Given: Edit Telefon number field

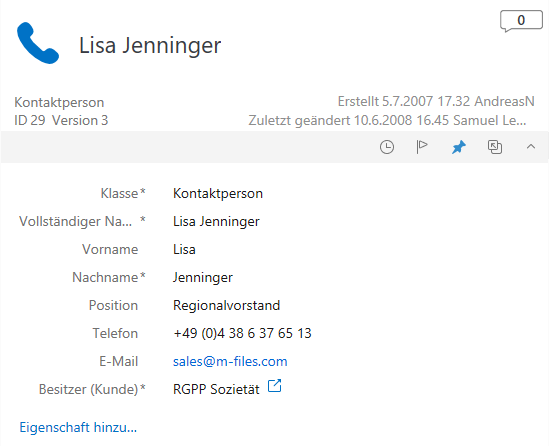Looking at the screenshot, I should tap(242, 333).
